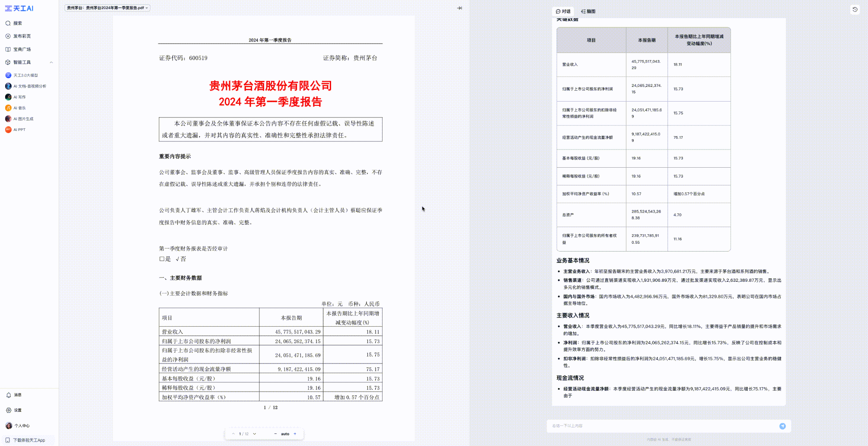Select the 天工3.0大模型 tool
This screenshot has height=446, width=868.
click(x=26, y=75)
